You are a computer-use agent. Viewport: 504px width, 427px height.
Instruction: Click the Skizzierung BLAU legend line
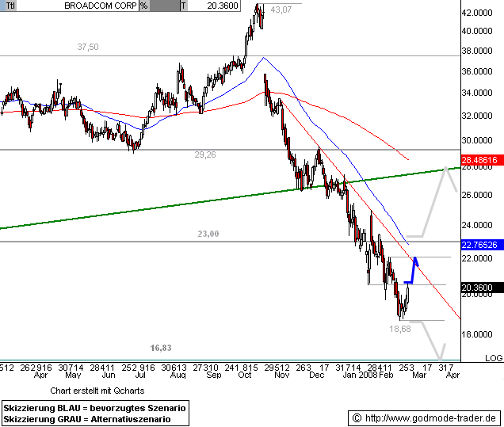pyautogui.click(x=95, y=408)
